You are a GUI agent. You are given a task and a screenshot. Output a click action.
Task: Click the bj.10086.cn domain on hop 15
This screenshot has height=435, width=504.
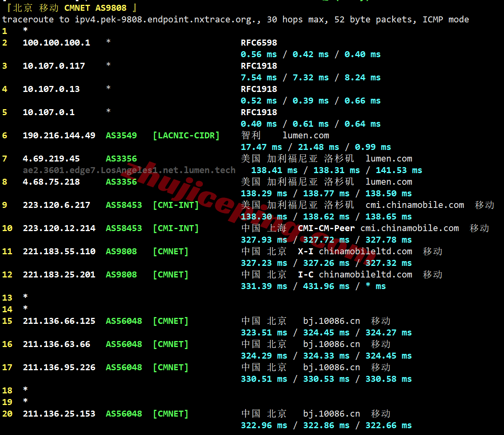click(331, 321)
